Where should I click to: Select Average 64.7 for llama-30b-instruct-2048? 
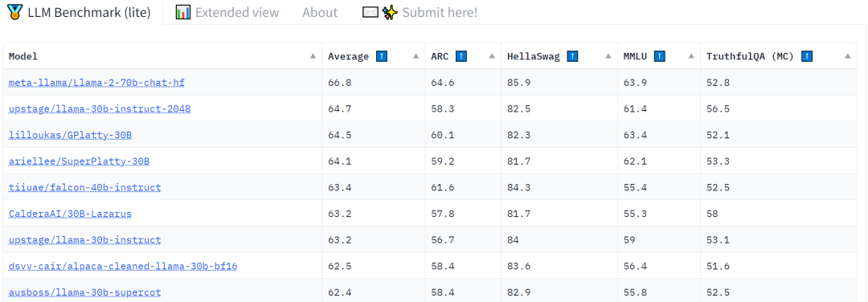[339, 109]
